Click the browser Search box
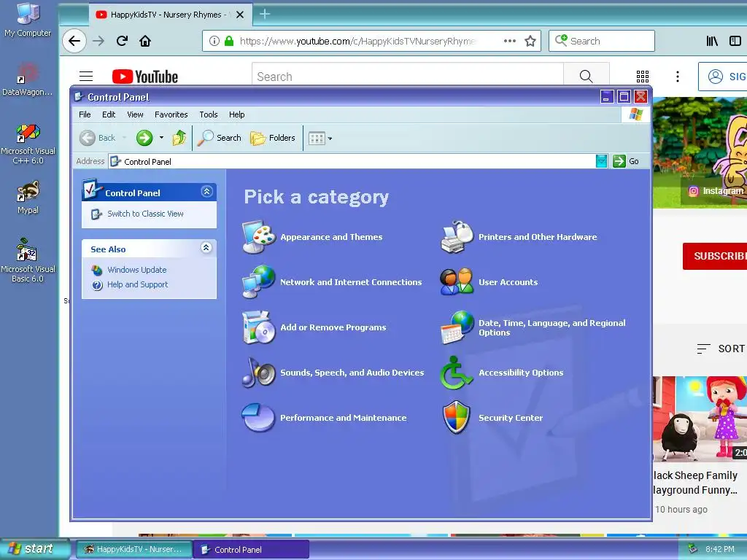Screen dimensions: 747x560 602,41
